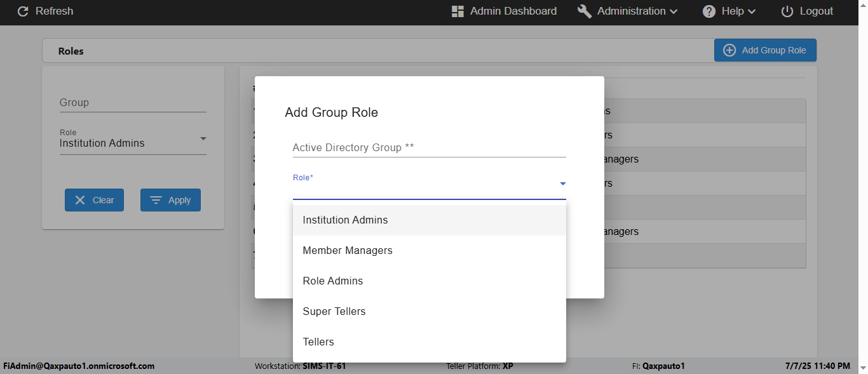Click the Refresh circular arrow icon
Screen dimensions: 868x374
pyautogui.click(x=23, y=11)
